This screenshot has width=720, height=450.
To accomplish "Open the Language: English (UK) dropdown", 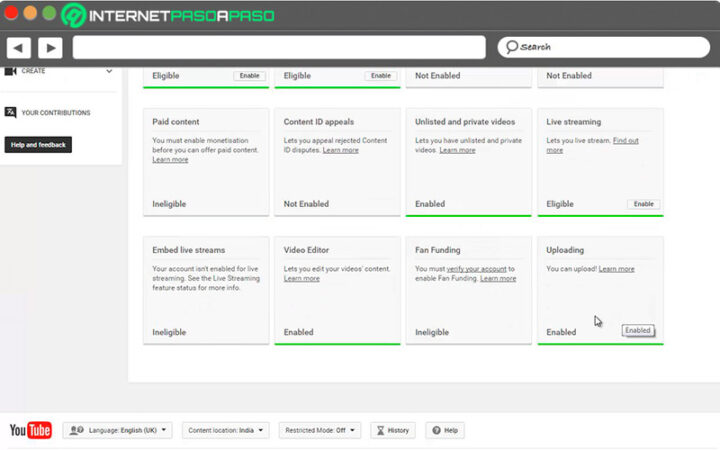I will pos(117,430).
